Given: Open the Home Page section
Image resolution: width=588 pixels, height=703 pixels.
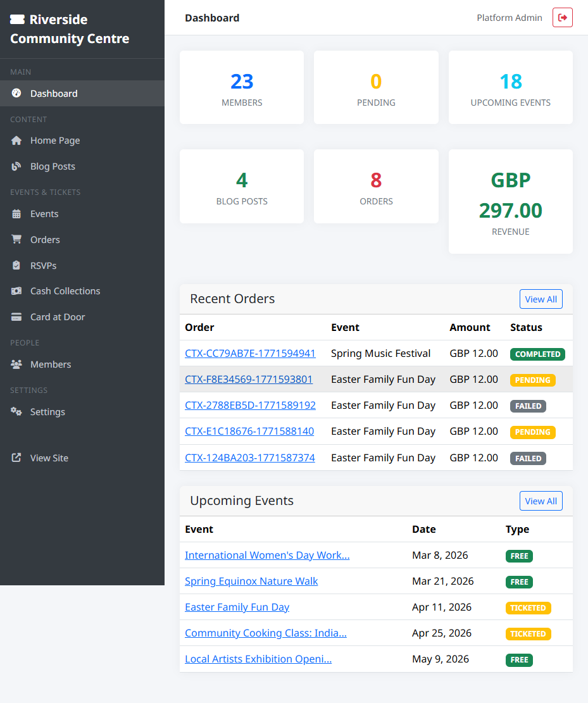Looking at the screenshot, I should click(54, 140).
